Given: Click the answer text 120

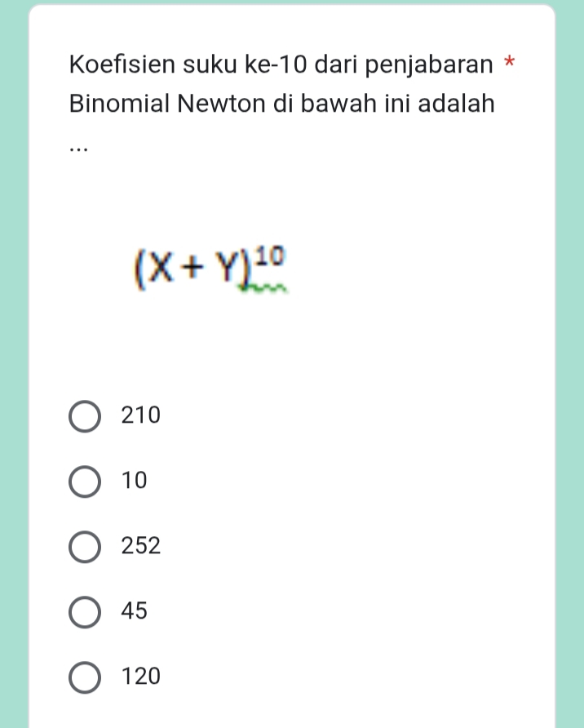Looking at the screenshot, I should click(x=139, y=677).
